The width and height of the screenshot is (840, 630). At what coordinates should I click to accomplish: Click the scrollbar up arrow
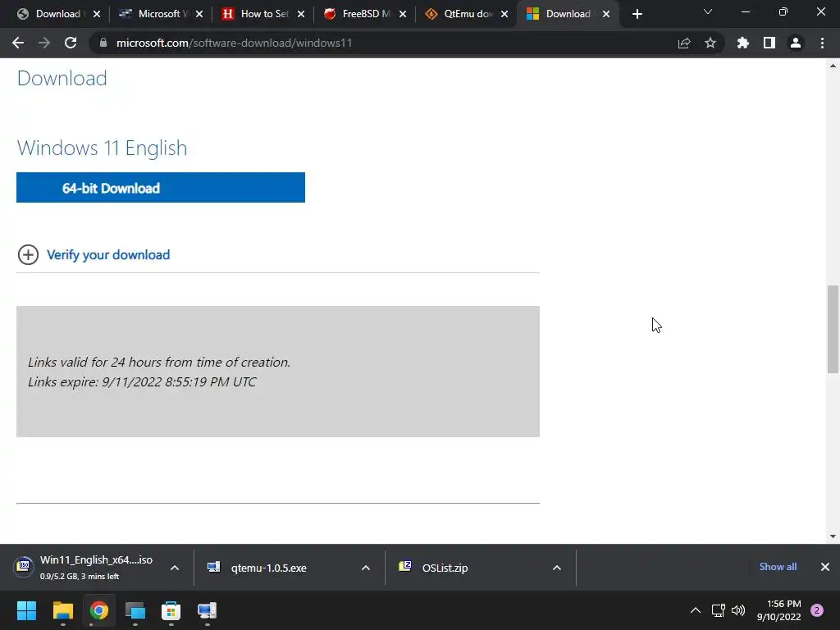833,66
